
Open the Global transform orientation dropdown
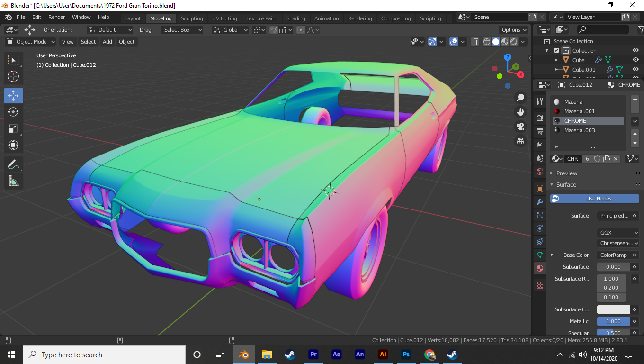230,30
